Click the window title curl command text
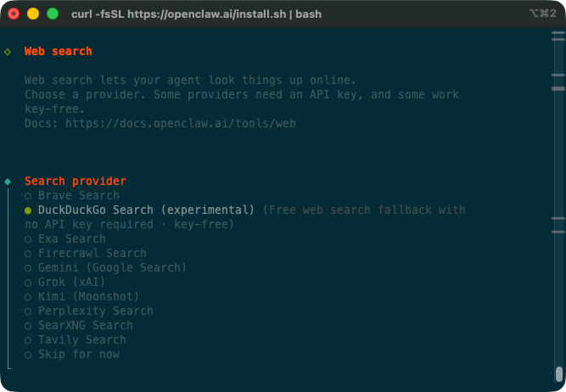Screen dimensions: 566x392 tap(196, 14)
